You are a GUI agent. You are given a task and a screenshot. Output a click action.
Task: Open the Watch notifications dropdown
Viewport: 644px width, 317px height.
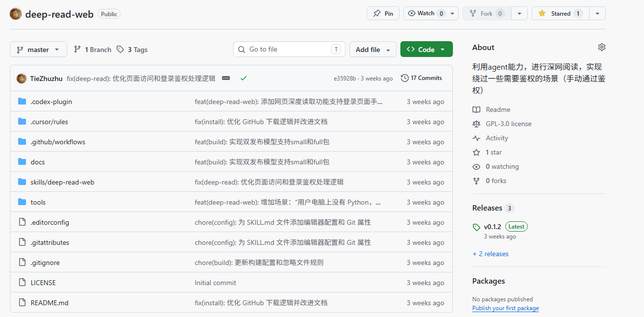coord(431,13)
